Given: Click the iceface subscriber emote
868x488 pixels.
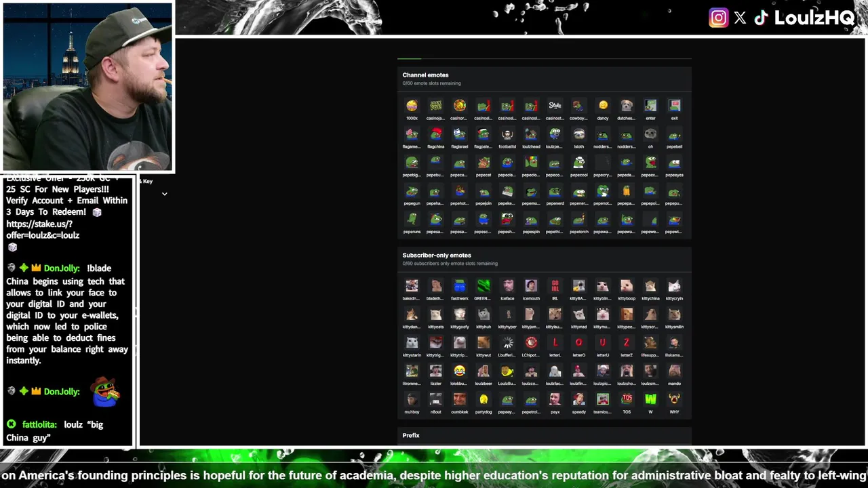Looking at the screenshot, I should [x=507, y=286].
